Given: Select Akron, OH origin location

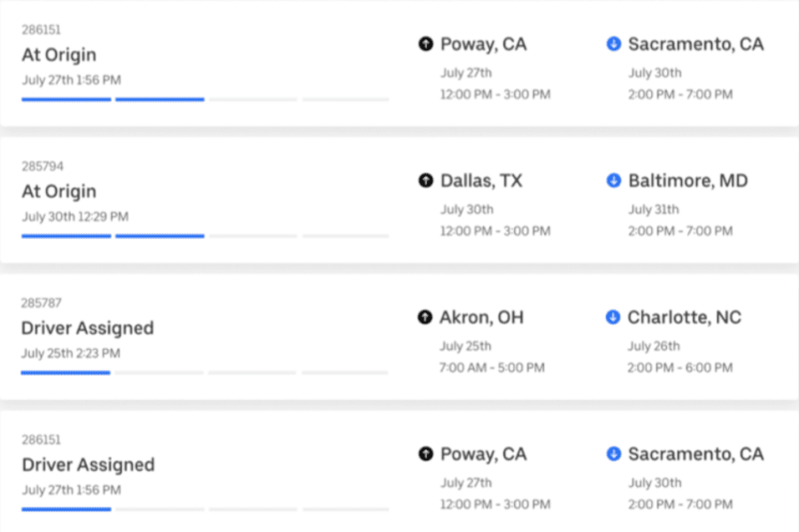Looking at the screenshot, I should (x=481, y=317).
